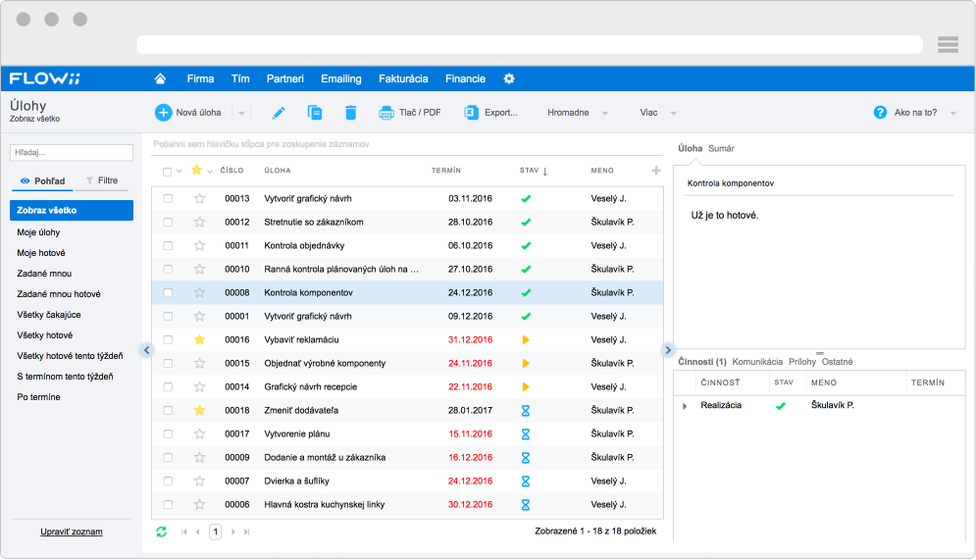Image resolution: width=976 pixels, height=560 pixels.
Task: Click the Export Excel icon
Action: click(471, 113)
